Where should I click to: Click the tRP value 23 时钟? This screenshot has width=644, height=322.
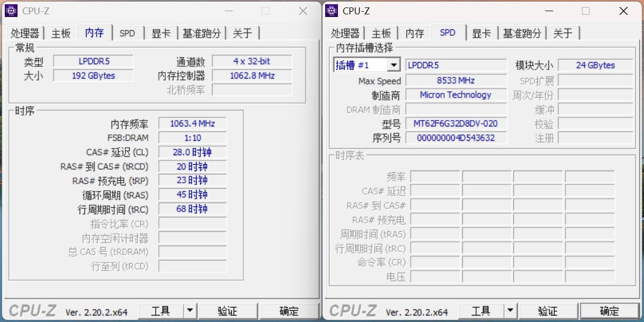[192, 181]
